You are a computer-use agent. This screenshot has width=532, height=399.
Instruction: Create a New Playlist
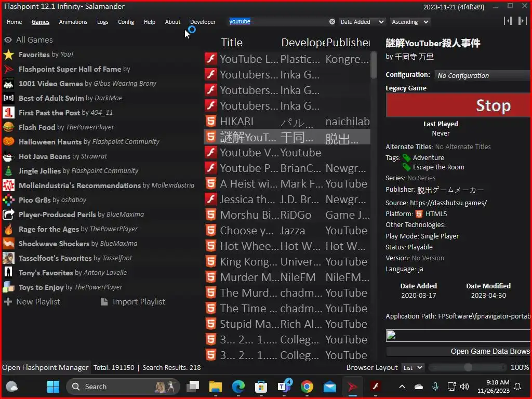point(32,301)
